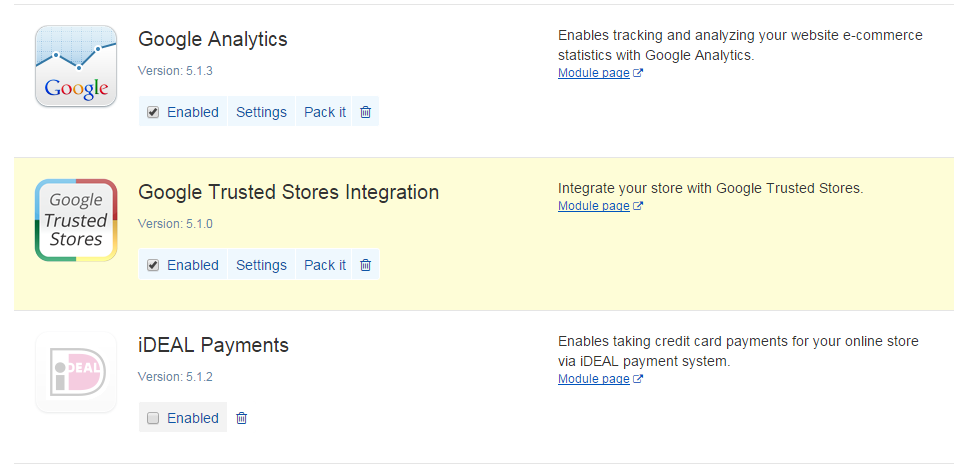Click the iDEAL Payments module title
The width and height of the screenshot is (966, 473).
tap(213, 345)
